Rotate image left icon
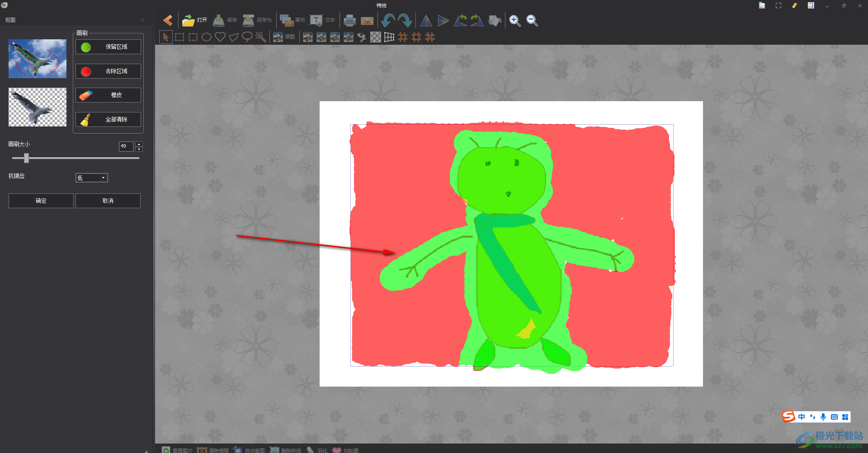This screenshot has height=453, width=868. (460, 20)
